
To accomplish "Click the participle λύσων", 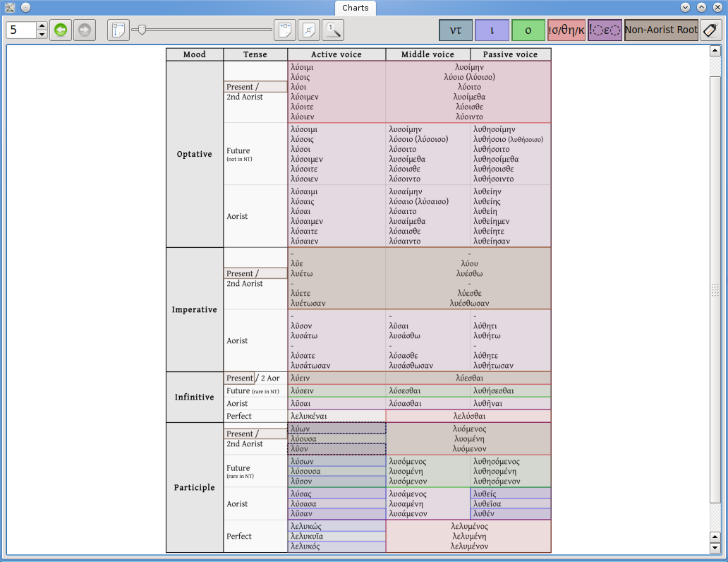I will (302, 462).
